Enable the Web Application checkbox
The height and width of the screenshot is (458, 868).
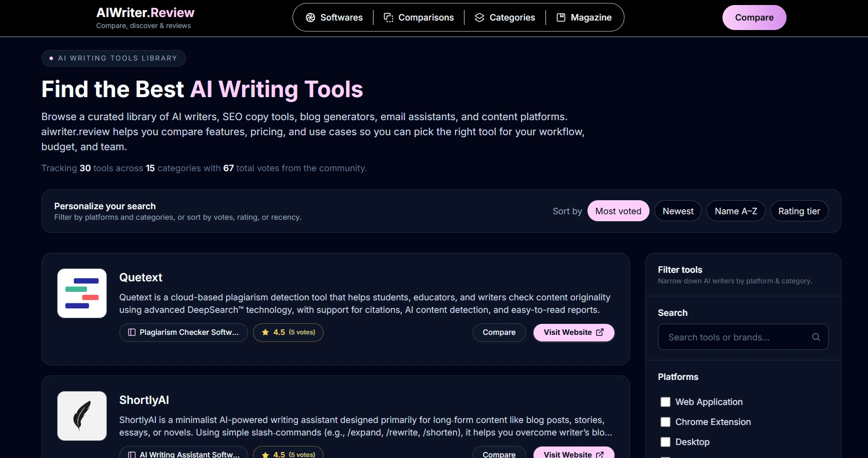click(665, 402)
